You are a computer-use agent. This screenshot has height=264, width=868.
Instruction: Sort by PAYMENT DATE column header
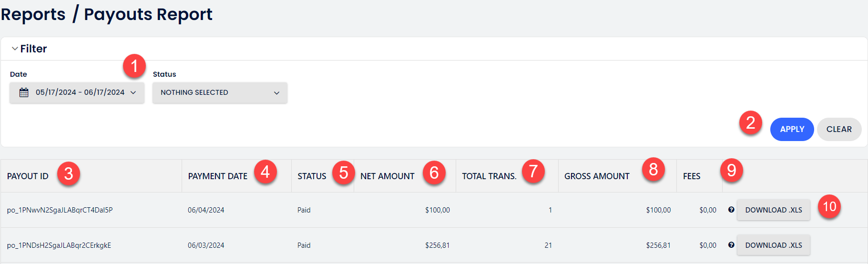[218, 176]
